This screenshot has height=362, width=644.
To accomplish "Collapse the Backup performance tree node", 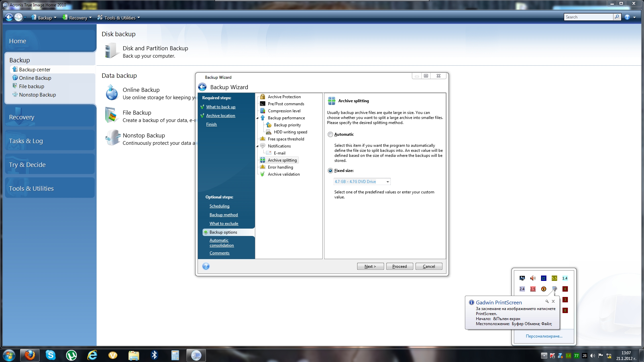I will (258, 118).
